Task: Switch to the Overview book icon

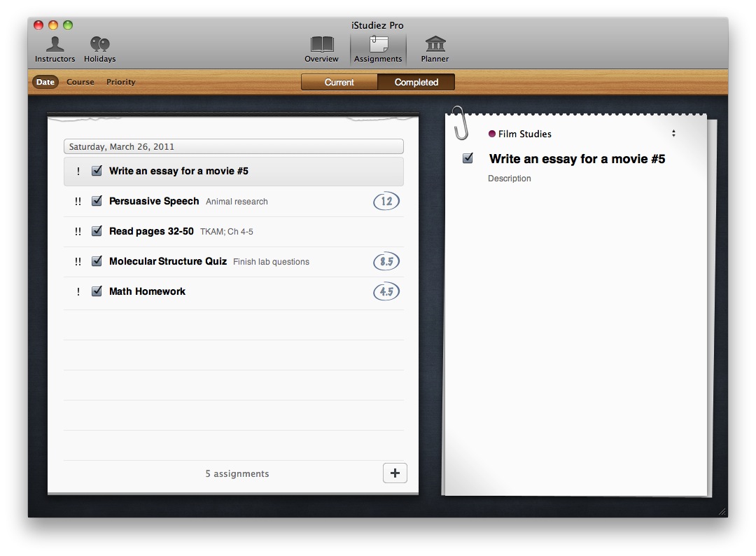Action: (x=321, y=46)
